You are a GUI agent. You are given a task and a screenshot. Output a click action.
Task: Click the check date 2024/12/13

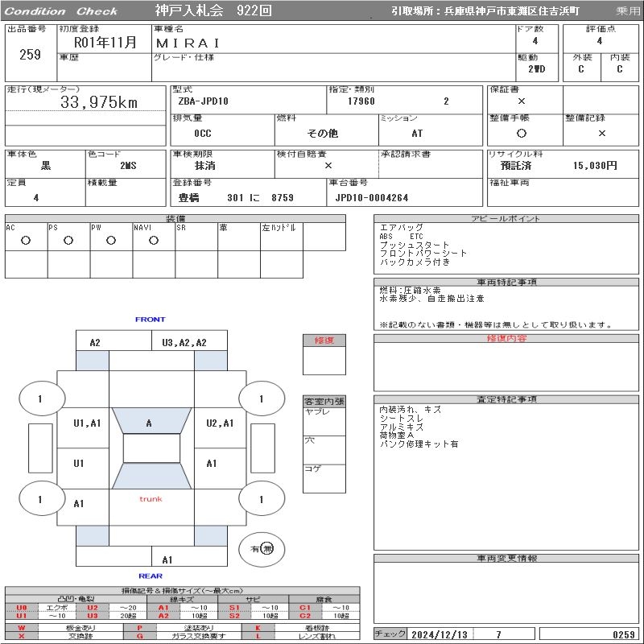click(x=440, y=634)
